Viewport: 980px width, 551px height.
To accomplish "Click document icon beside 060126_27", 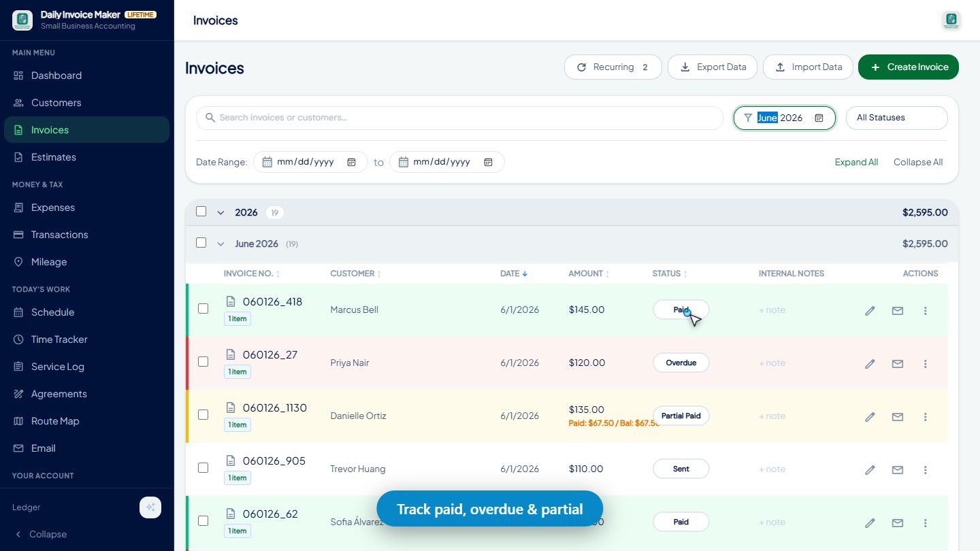I will [x=231, y=354].
